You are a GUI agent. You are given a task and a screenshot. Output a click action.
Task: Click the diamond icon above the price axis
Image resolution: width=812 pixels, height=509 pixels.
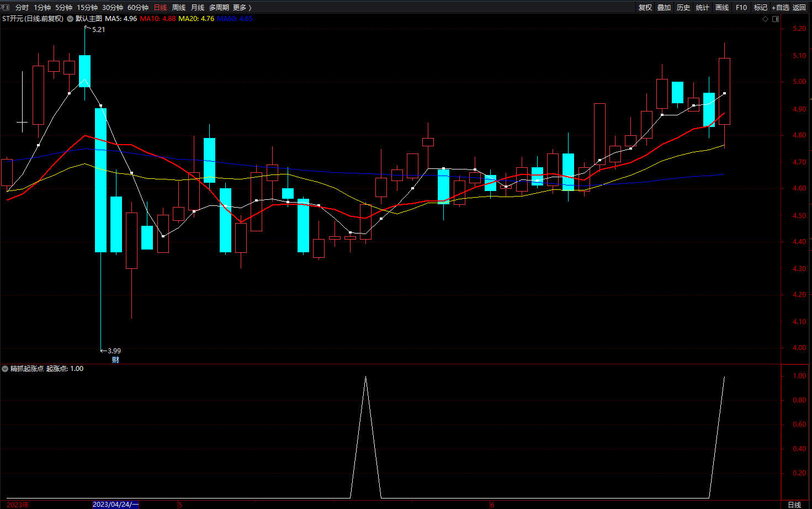(x=765, y=19)
